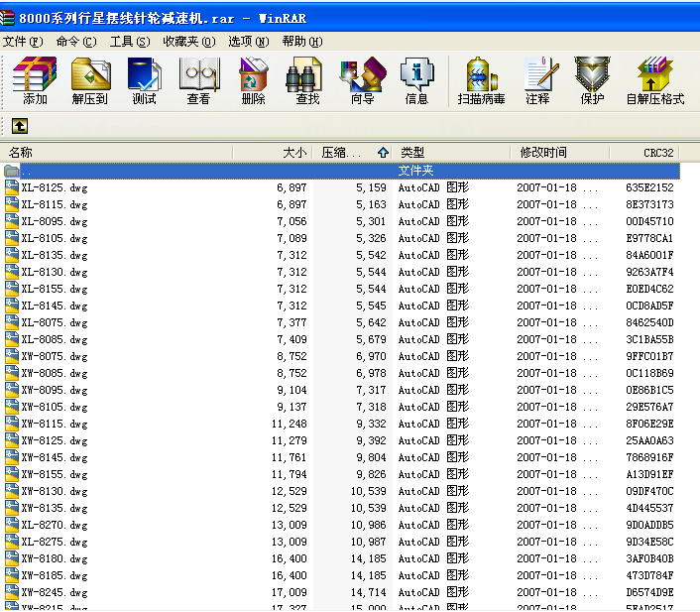Viewport: 700px width, 612px height.
Task: Click CRC32 value D6574D9E
Action: coord(649,592)
